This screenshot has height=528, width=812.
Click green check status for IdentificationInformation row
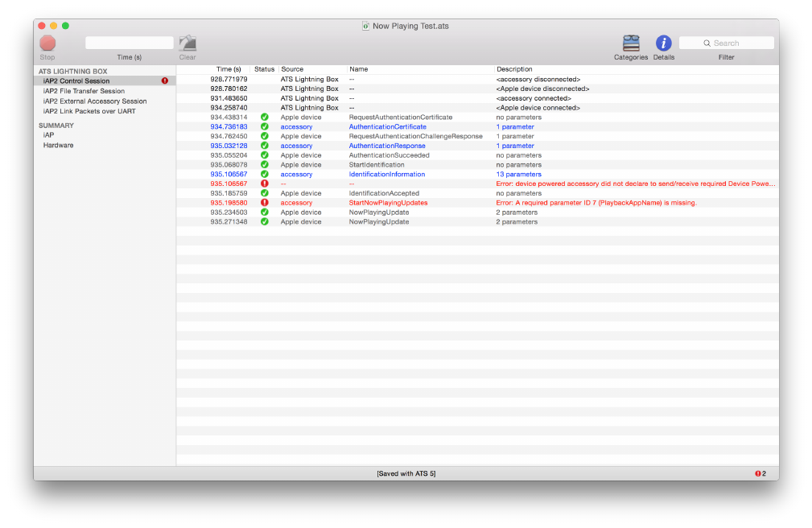265,174
